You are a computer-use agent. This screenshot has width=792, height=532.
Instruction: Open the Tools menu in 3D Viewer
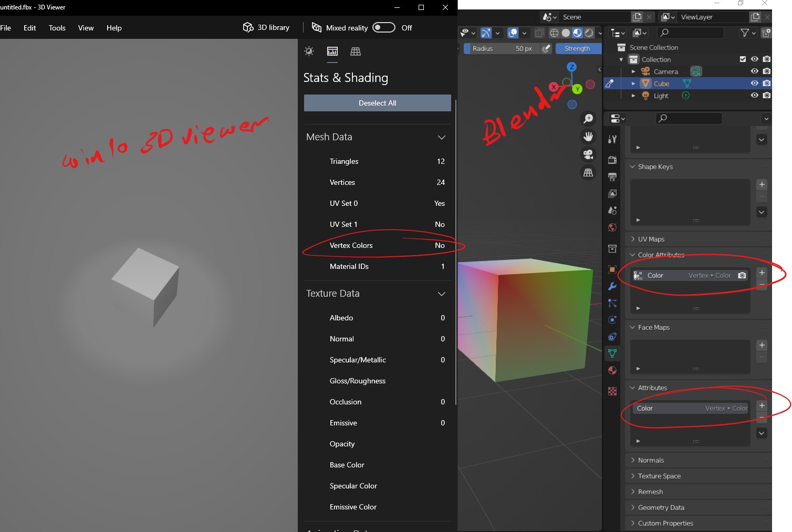57,28
